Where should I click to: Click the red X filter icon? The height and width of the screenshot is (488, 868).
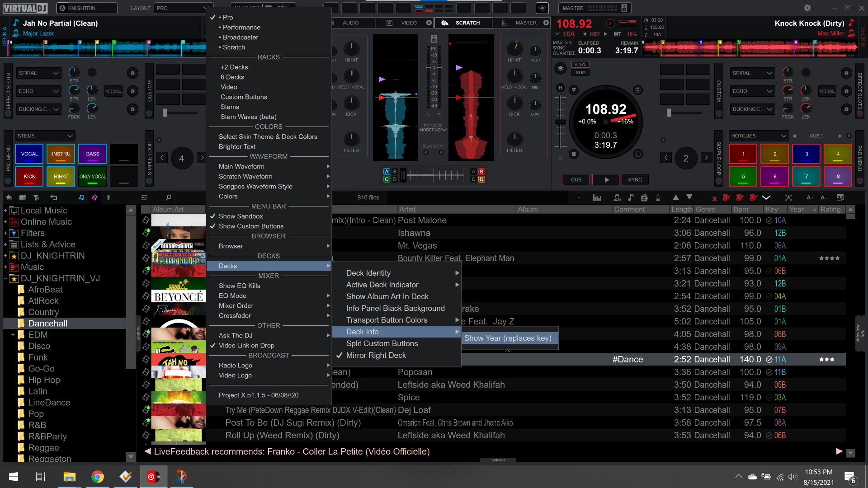714,198
